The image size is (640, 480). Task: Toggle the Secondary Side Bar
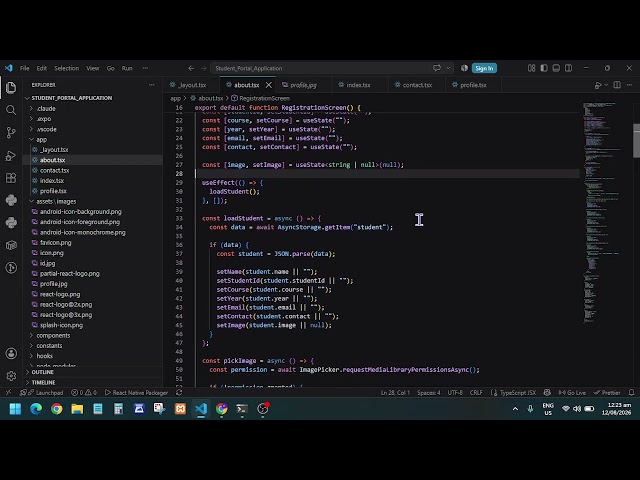(568, 68)
